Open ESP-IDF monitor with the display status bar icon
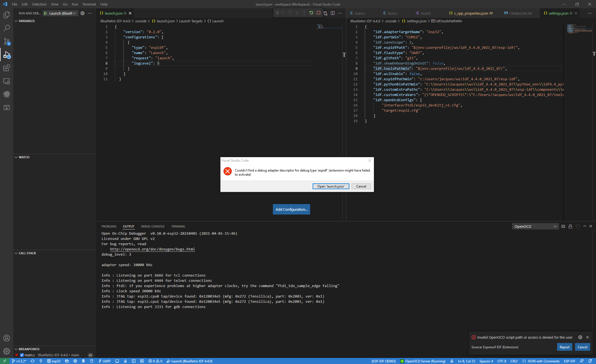Image resolution: width=596 pixels, height=364 pixels. [x=117, y=361]
